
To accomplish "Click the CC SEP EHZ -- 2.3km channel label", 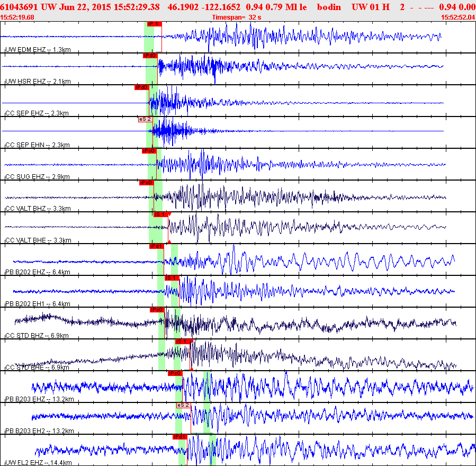I will (37, 113).
